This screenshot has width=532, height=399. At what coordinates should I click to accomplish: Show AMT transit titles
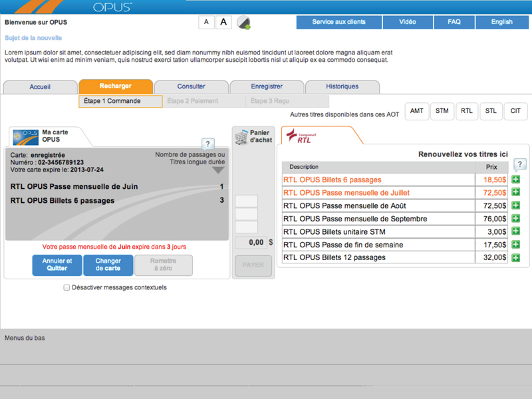pyautogui.click(x=417, y=111)
